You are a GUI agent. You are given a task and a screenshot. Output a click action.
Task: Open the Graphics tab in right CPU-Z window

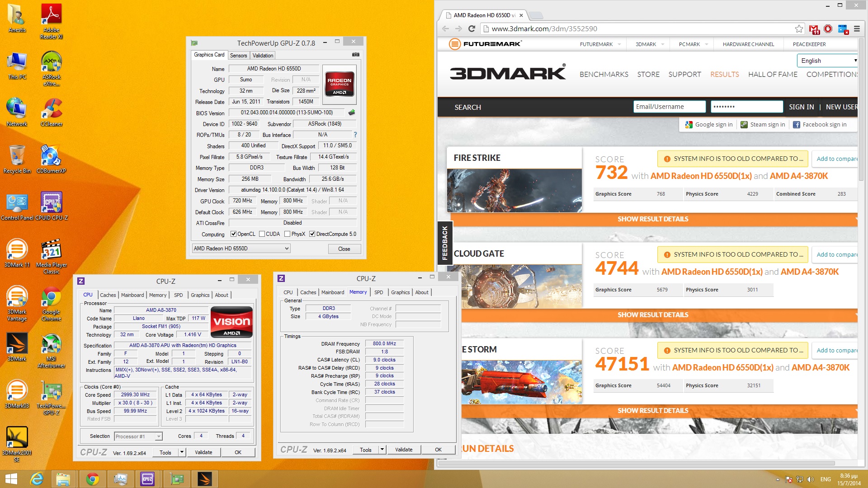coord(401,292)
